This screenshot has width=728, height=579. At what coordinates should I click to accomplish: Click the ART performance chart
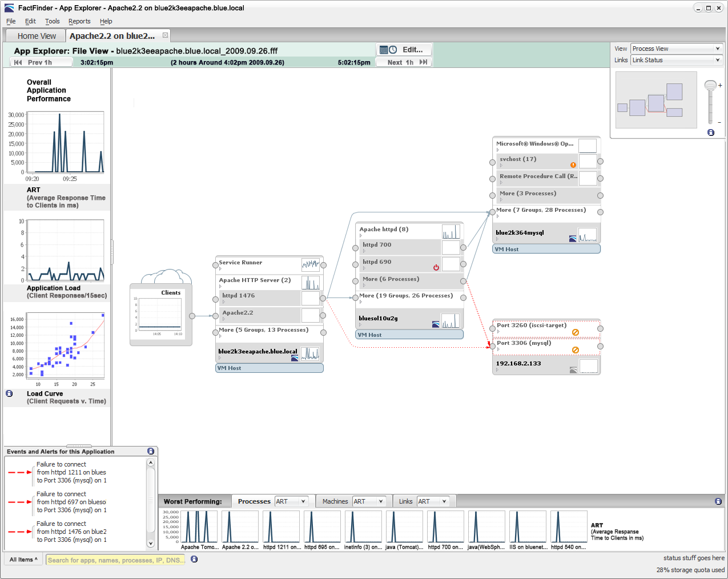66,143
